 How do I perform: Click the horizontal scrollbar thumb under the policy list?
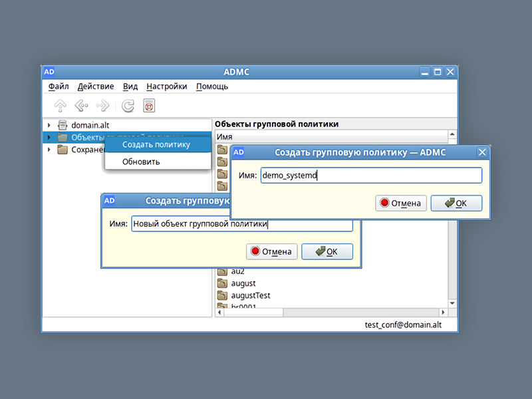tap(253, 312)
